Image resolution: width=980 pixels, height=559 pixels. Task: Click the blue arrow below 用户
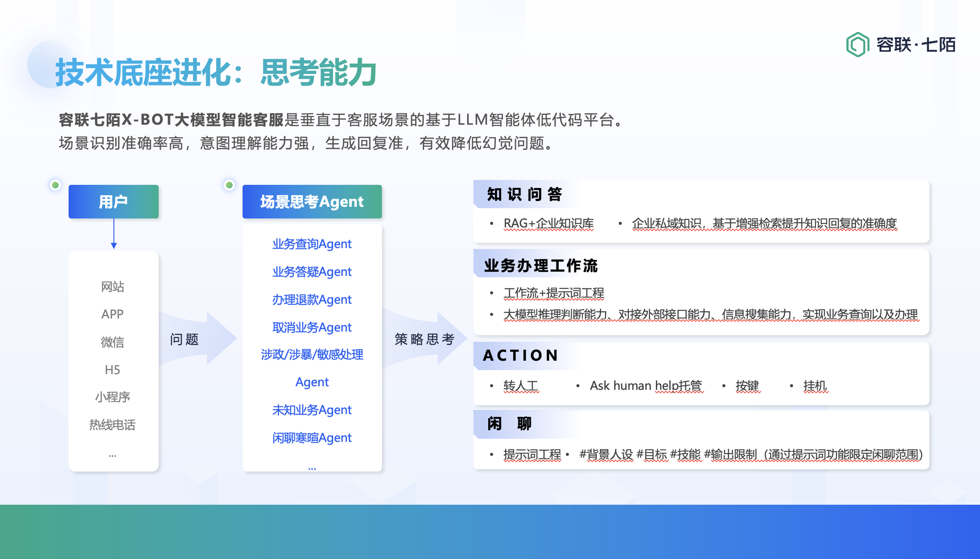click(x=114, y=233)
